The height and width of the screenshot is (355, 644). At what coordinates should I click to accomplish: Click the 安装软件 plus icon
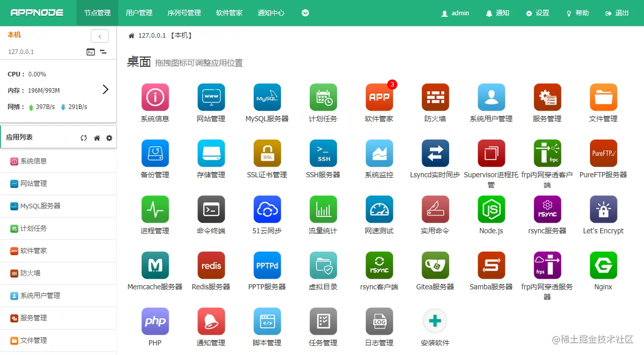[x=435, y=321]
